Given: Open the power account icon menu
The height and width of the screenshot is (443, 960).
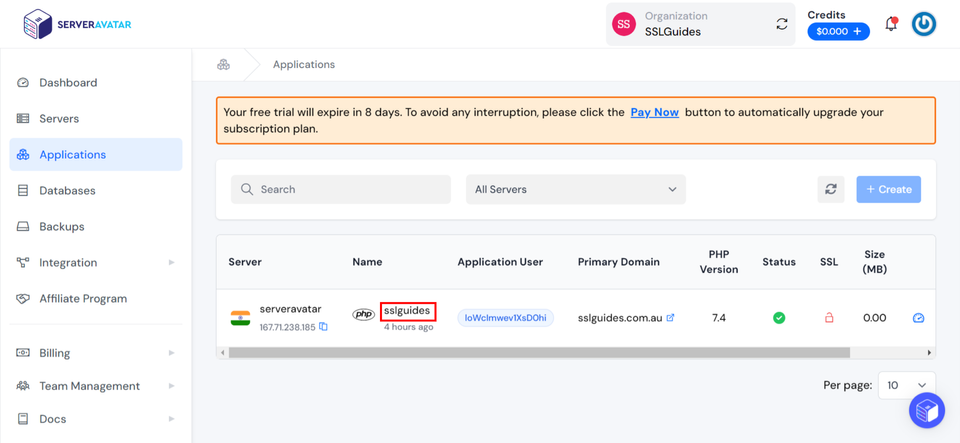Looking at the screenshot, I should click(x=924, y=24).
